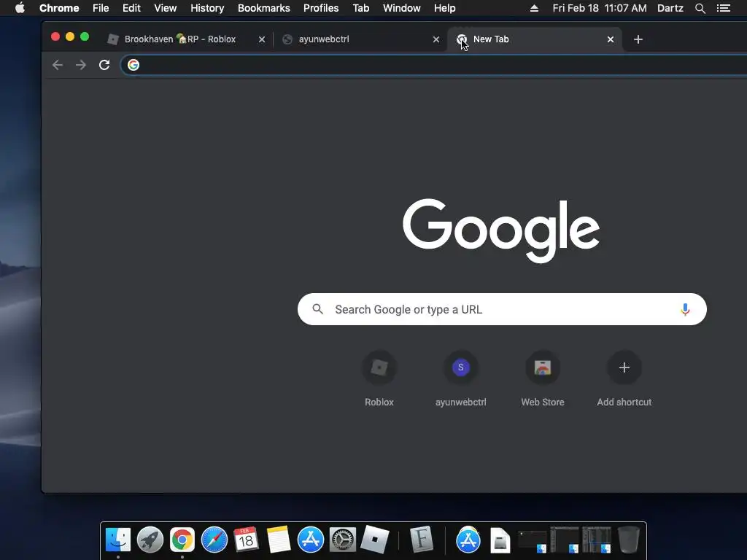The height and width of the screenshot is (560, 747).
Task: Open the Bookmarks menu
Action: tap(264, 8)
